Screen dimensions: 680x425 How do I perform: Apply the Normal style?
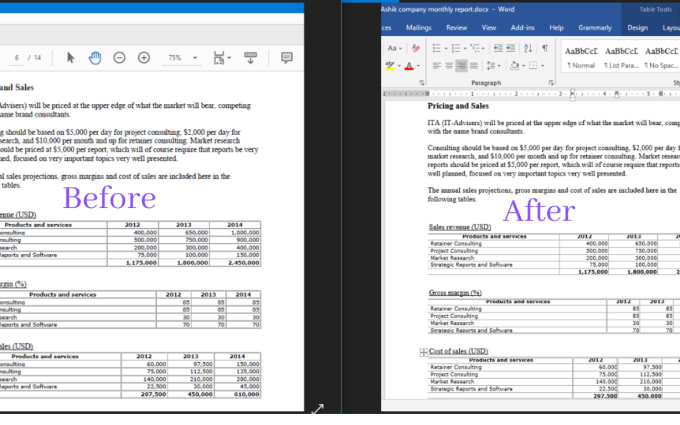(581, 58)
